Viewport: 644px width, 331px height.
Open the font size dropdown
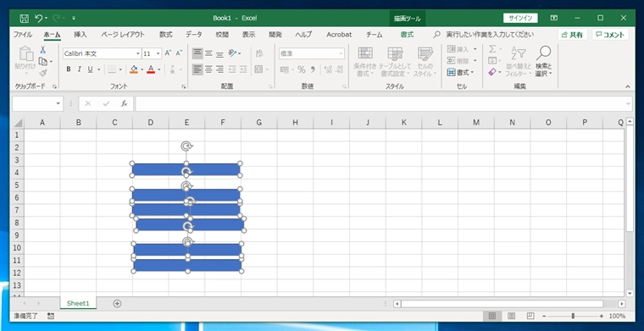[x=158, y=53]
